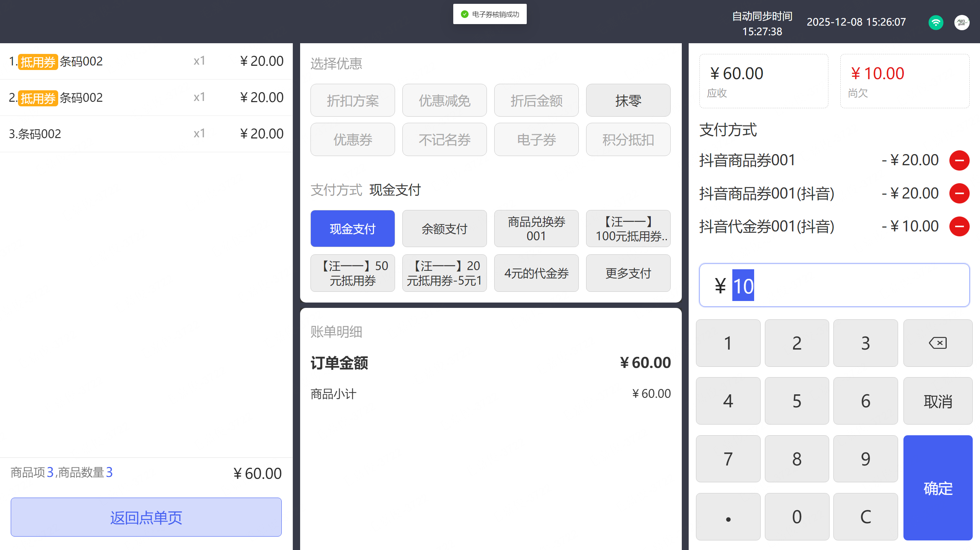This screenshot has width=980, height=550.
Task: Select 商品兑换券001 payment option
Action: pyautogui.click(x=536, y=229)
